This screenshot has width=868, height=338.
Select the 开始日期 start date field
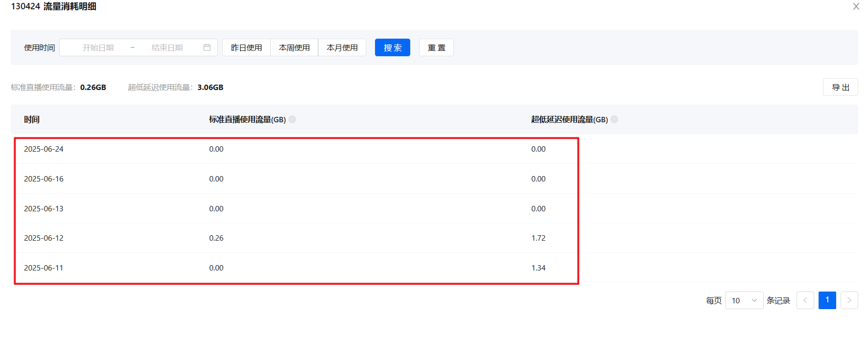pyautogui.click(x=98, y=47)
